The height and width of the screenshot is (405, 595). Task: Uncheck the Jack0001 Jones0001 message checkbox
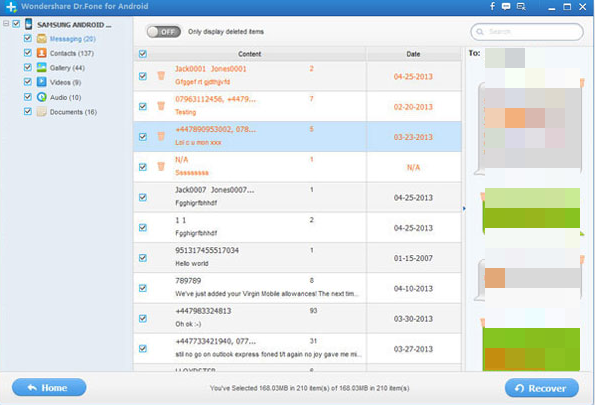pos(143,76)
